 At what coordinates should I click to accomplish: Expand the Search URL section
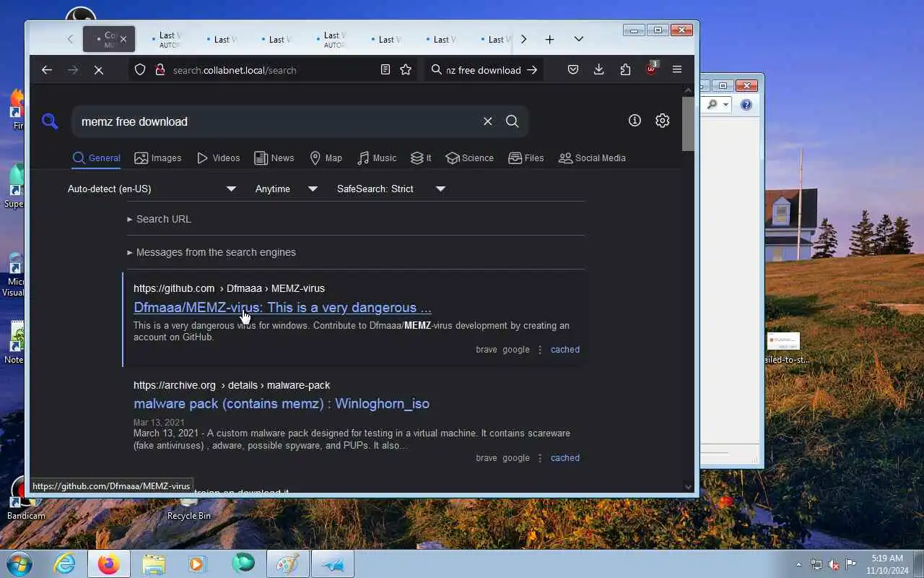tap(159, 219)
